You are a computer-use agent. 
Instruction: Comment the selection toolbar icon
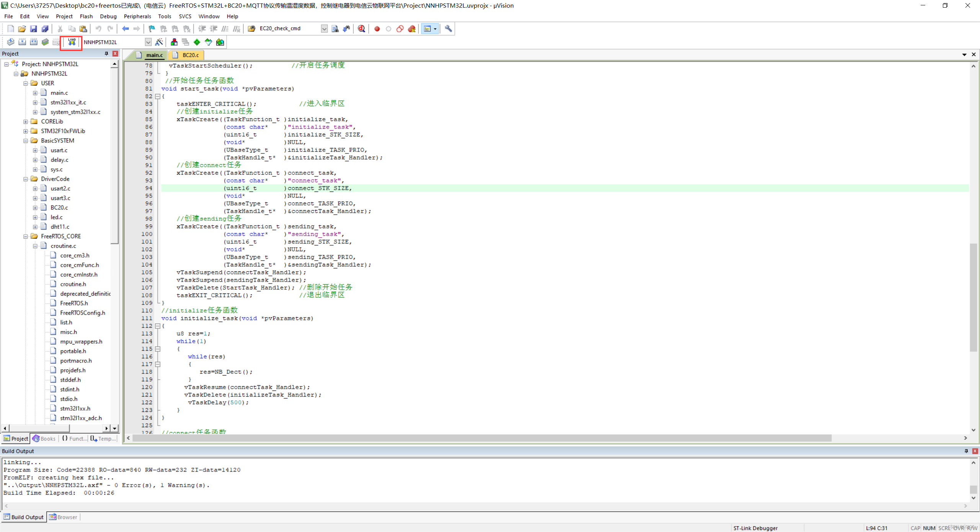(x=225, y=29)
